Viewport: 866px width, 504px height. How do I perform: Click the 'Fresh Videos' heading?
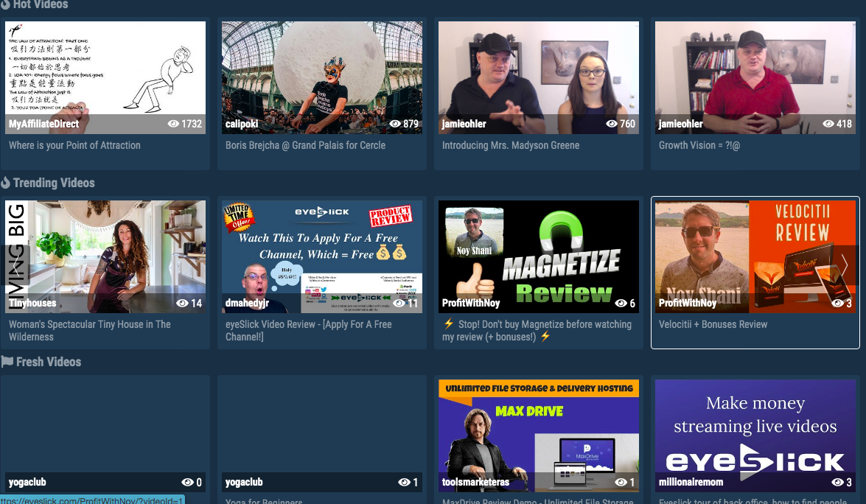pos(49,362)
